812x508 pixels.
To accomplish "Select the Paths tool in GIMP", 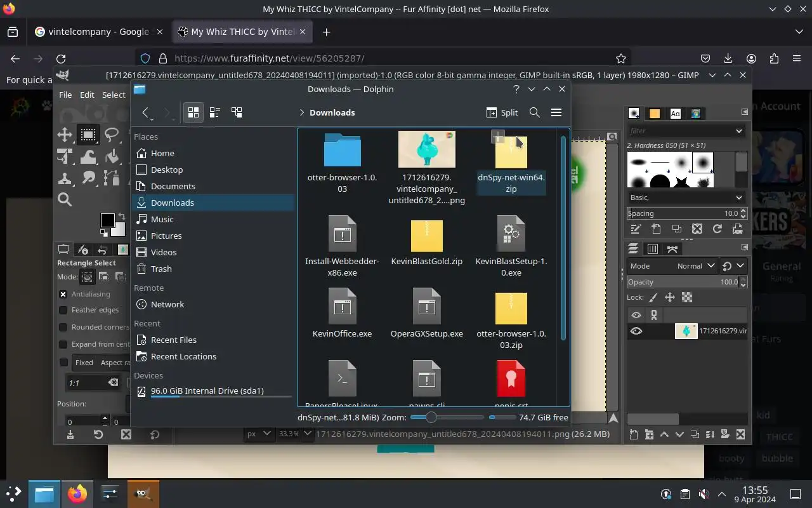I will 112,178.
